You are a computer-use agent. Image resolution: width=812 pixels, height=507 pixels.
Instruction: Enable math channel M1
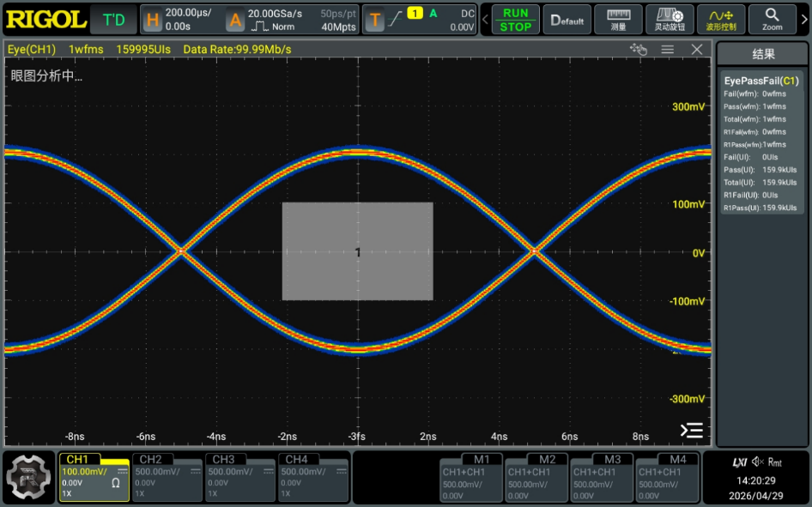(x=471, y=478)
